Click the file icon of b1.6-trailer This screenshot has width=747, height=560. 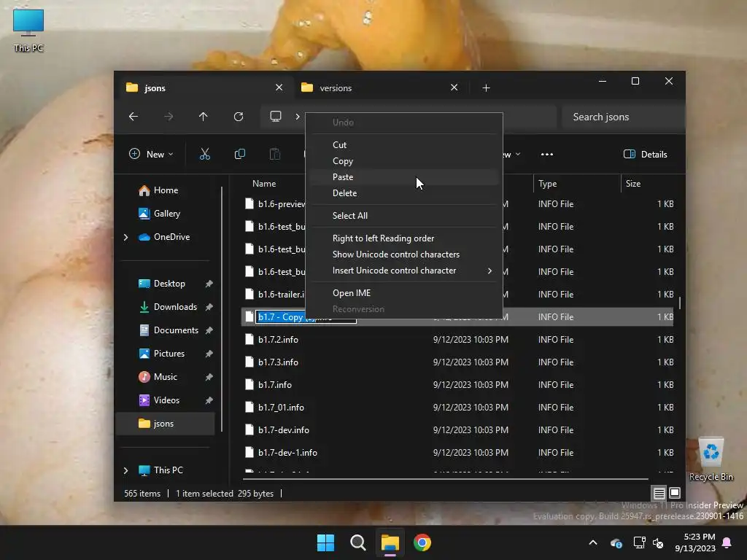pos(249,295)
